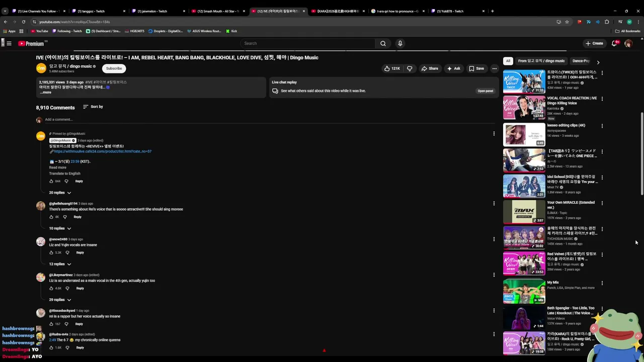Reload the page in browser toolbar

point(24,22)
